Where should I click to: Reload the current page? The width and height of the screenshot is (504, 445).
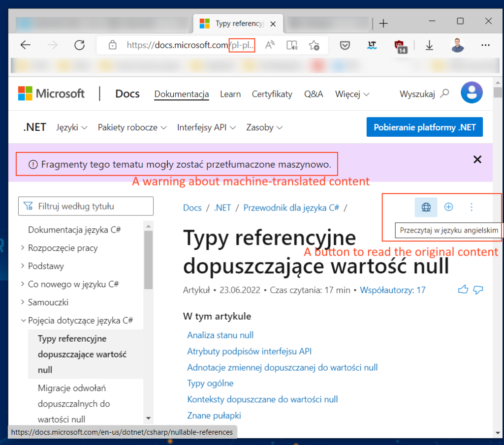[x=79, y=45]
